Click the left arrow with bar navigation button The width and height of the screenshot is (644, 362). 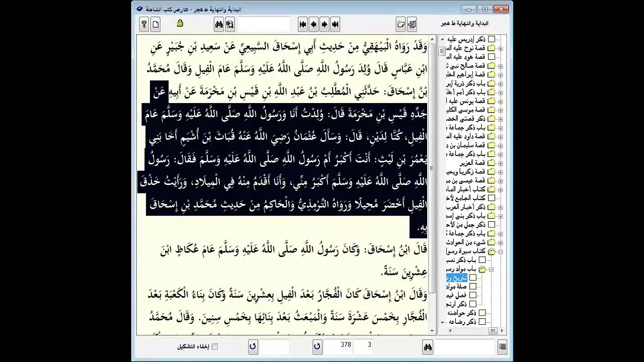pos(302,24)
